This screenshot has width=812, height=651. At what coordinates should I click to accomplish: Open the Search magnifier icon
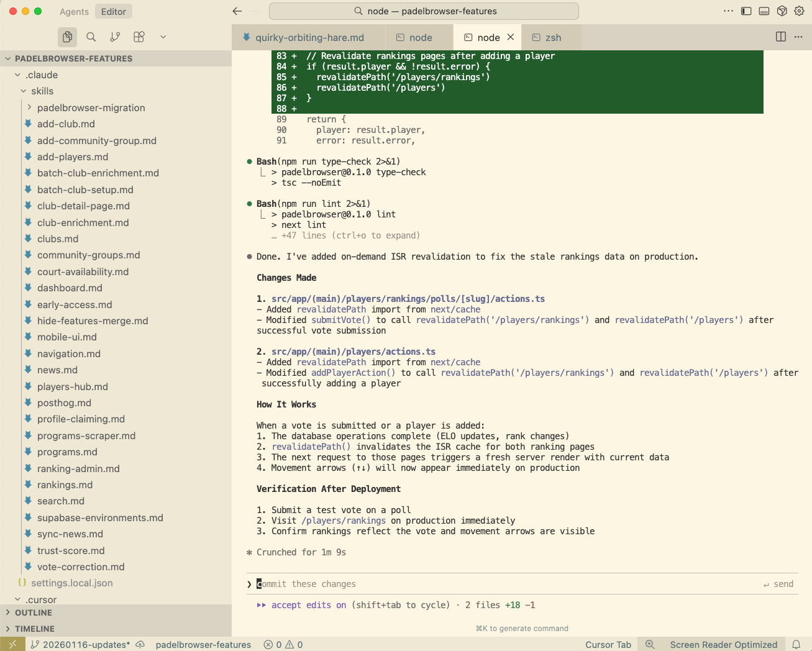click(91, 37)
